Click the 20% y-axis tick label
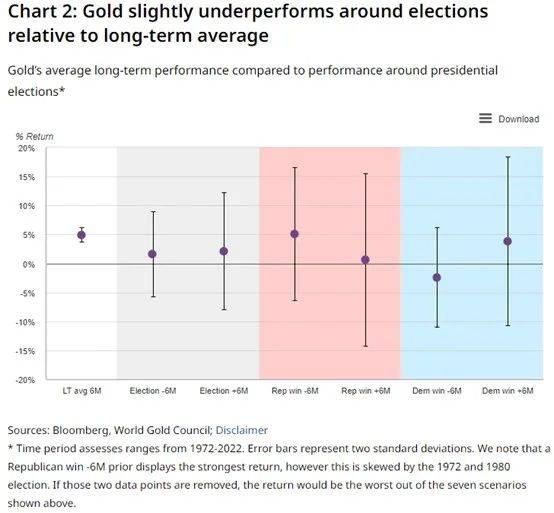This screenshot has width=554, height=513. (27, 148)
